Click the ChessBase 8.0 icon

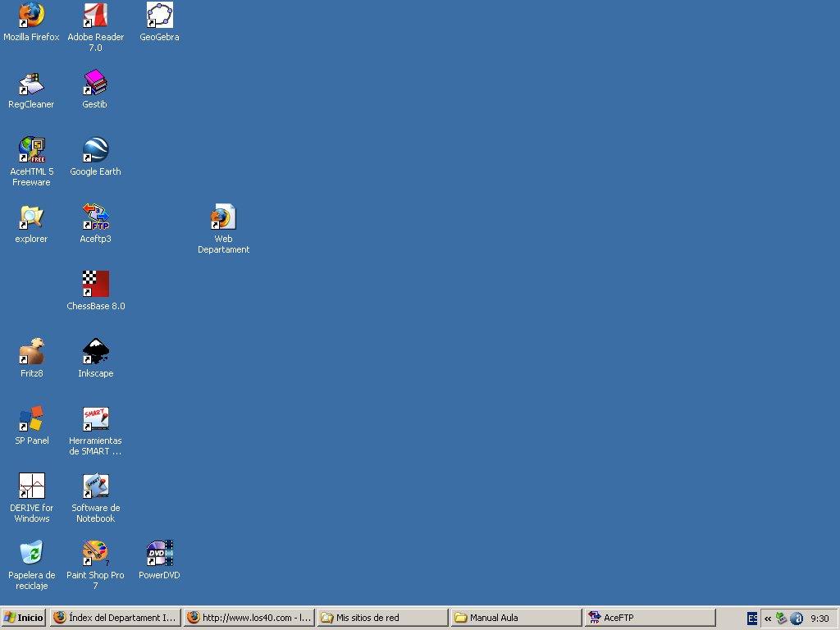click(95, 285)
